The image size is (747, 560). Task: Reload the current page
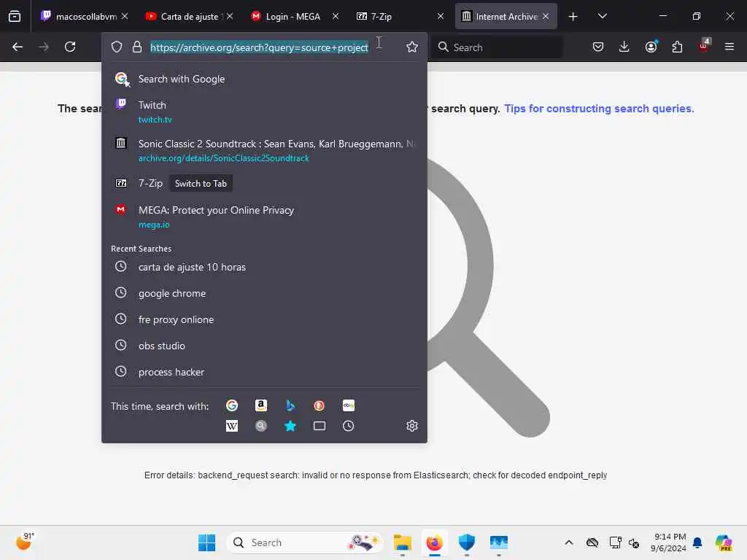[70, 47]
